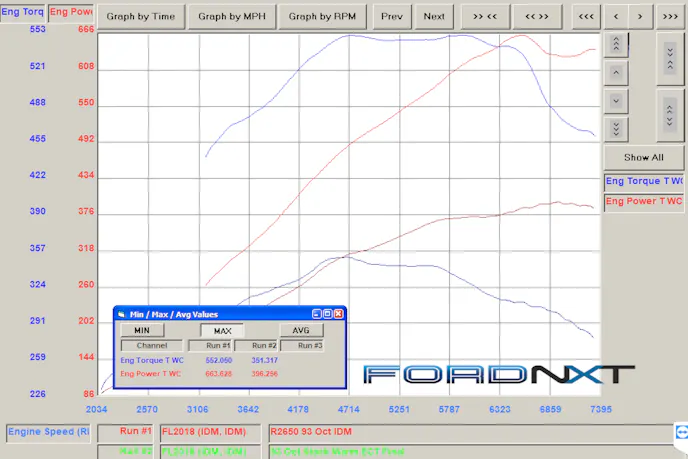Click the single up-chevron scroll button
Image resolution: width=688 pixels, height=459 pixels.
616,73
